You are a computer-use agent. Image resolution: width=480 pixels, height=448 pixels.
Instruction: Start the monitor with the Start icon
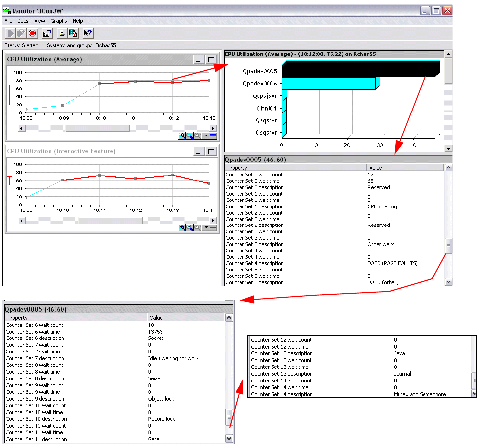pos(10,33)
